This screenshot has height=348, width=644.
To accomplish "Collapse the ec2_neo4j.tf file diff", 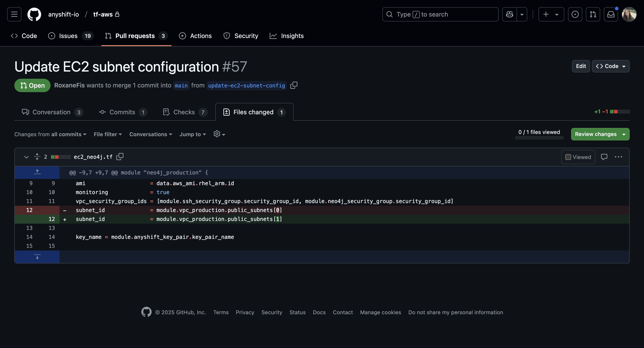I will [x=26, y=157].
